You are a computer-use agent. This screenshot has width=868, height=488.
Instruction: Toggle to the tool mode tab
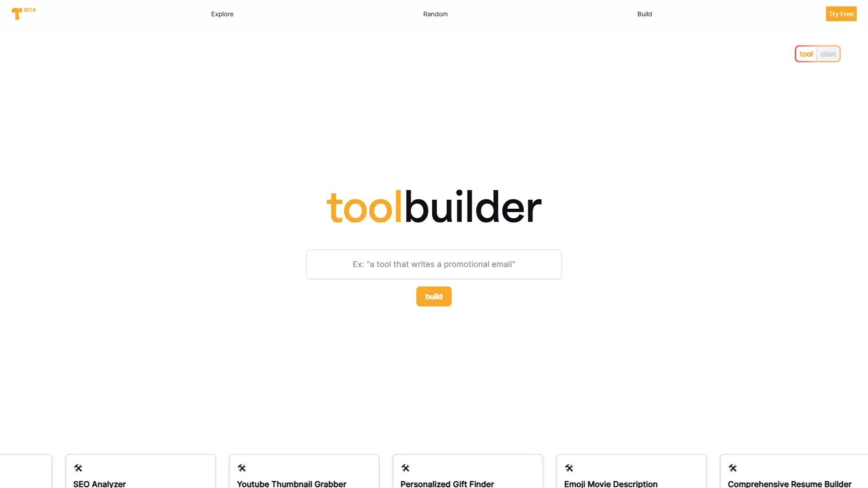[x=806, y=54]
